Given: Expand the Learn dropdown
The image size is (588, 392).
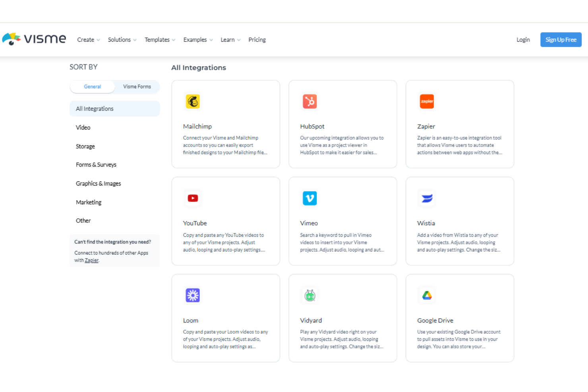Looking at the screenshot, I should [x=231, y=40].
